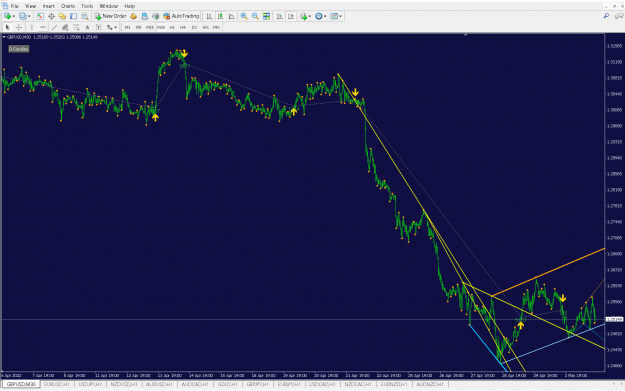Image resolution: width=625 pixels, height=391 pixels.
Task: Open the Tools menu
Action: 87,6
